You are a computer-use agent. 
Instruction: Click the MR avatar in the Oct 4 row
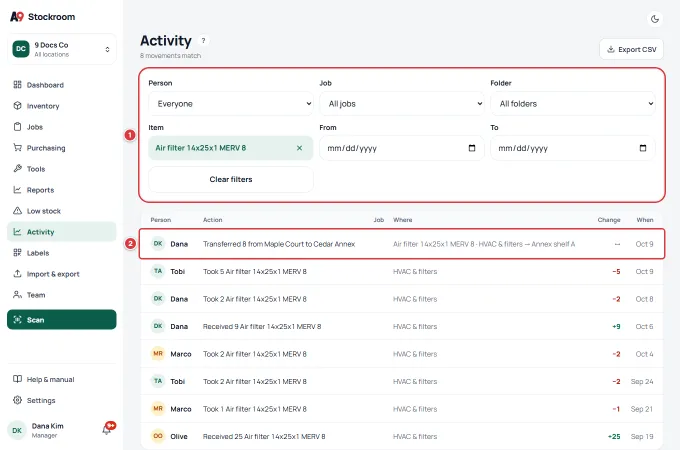(x=158, y=354)
